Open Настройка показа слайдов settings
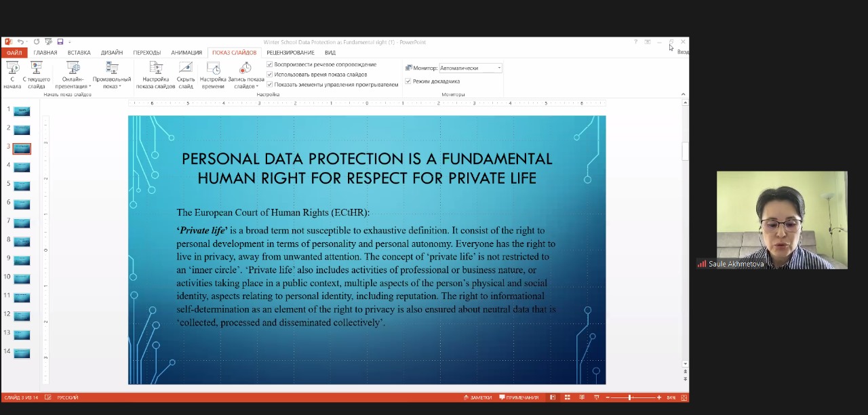The width and height of the screenshot is (868, 415). tap(155, 75)
